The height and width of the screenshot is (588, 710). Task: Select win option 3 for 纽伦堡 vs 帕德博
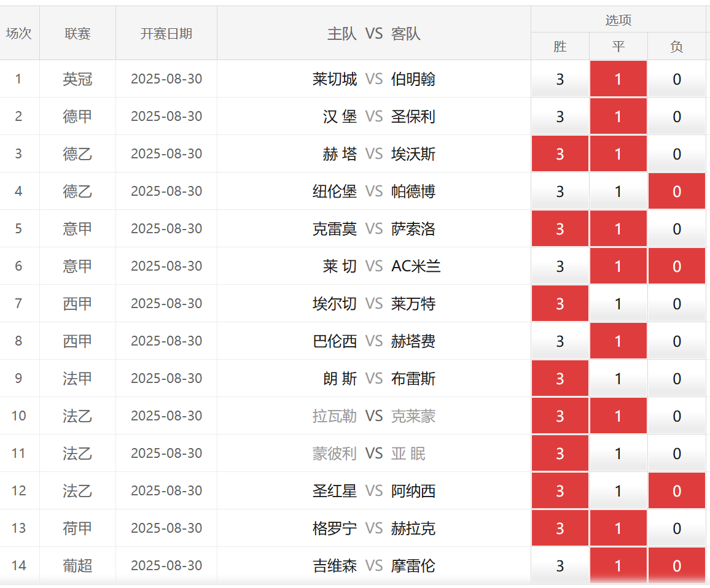pos(560,191)
